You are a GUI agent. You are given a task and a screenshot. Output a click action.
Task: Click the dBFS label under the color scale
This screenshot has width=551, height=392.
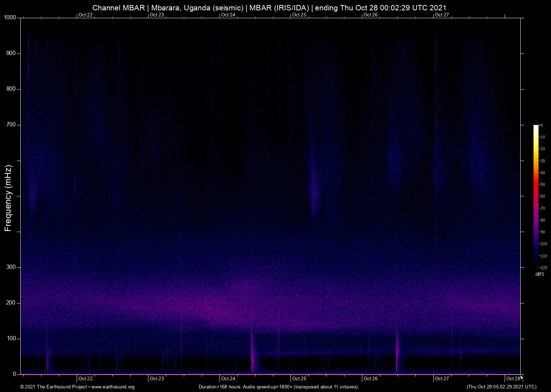coord(540,274)
